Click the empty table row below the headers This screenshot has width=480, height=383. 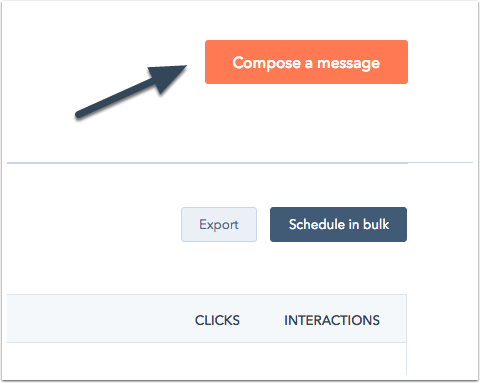(x=207, y=359)
